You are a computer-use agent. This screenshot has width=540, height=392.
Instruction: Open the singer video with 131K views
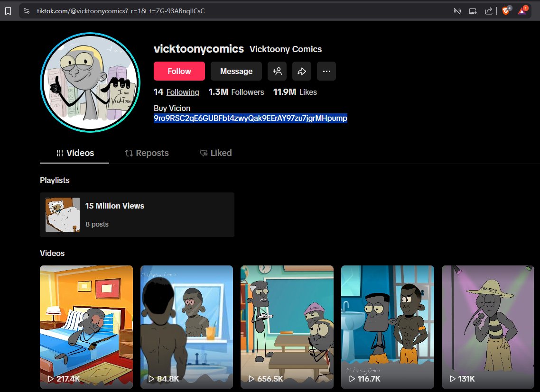coord(488,327)
